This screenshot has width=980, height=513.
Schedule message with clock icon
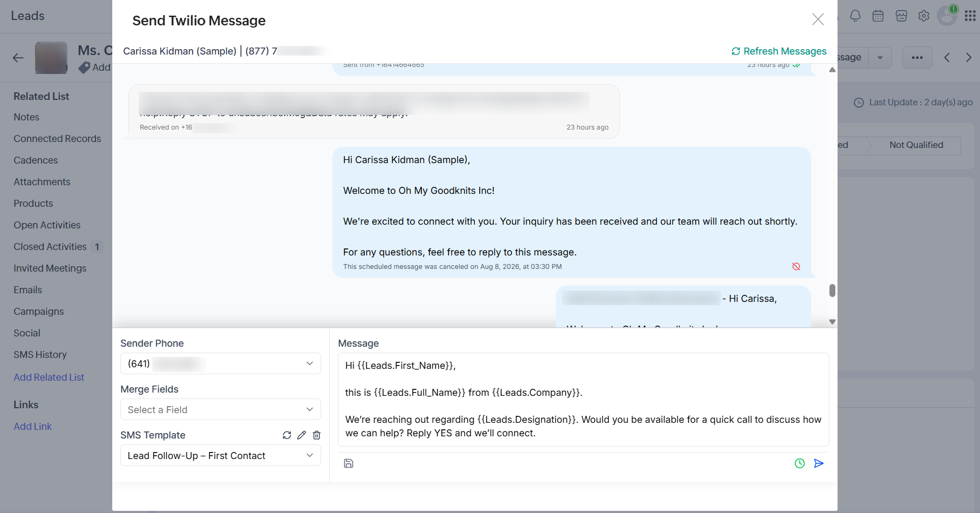[x=800, y=463]
